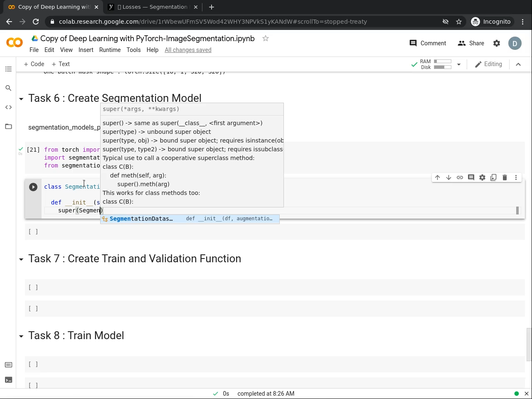The image size is (532, 399).
Task: Open the code snippets panel
Action: click(x=8, y=107)
